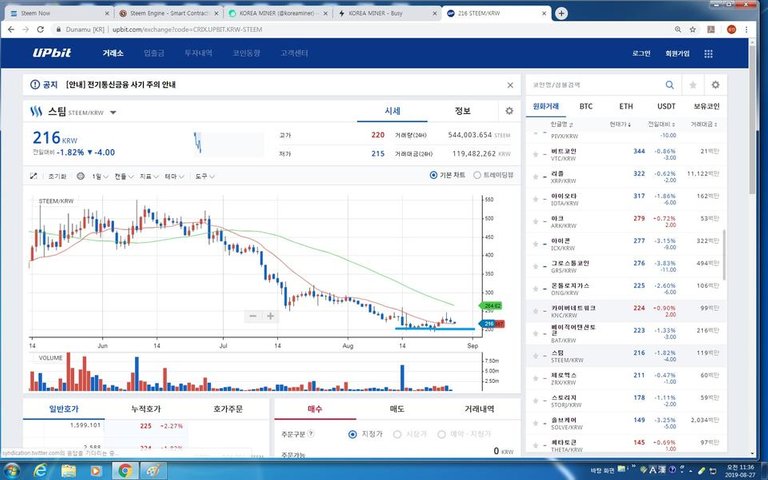Star the ARK/KRW row as favorite
Viewport: 768px width, 480px height.
pyautogui.click(x=535, y=221)
